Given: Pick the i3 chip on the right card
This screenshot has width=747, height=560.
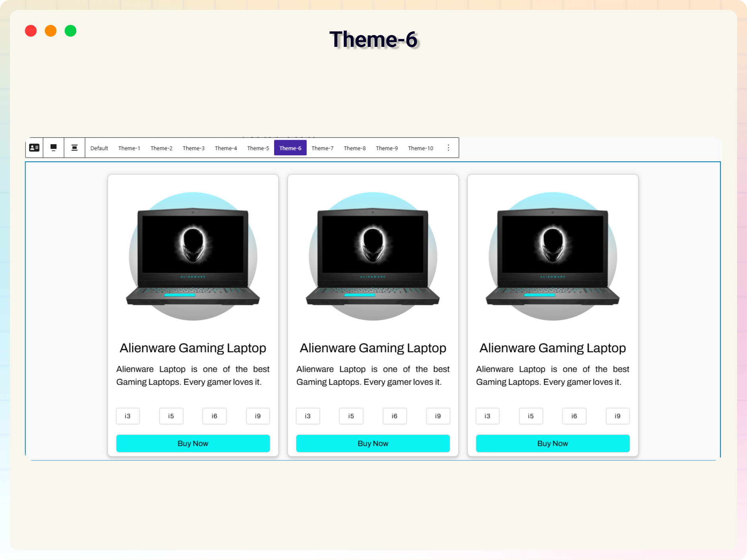Looking at the screenshot, I should point(488,416).
